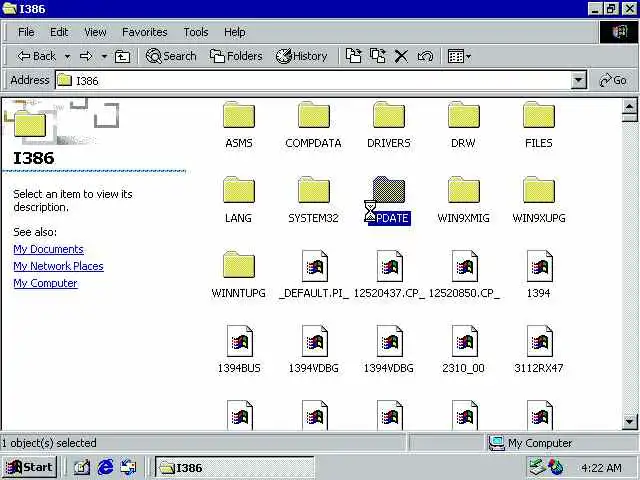
Task: Select the 12520850.CP_ file
Action: [x=464, y=275]
